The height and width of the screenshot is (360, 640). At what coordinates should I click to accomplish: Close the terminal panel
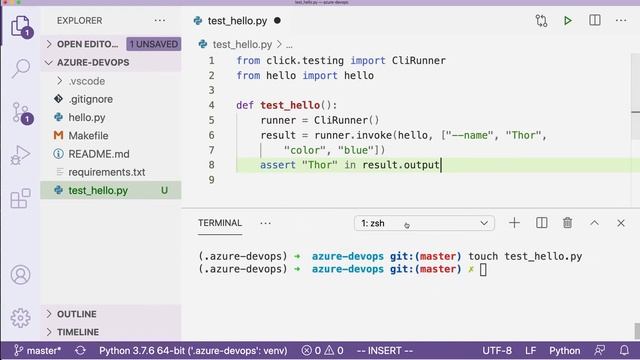tap(621, 223)
